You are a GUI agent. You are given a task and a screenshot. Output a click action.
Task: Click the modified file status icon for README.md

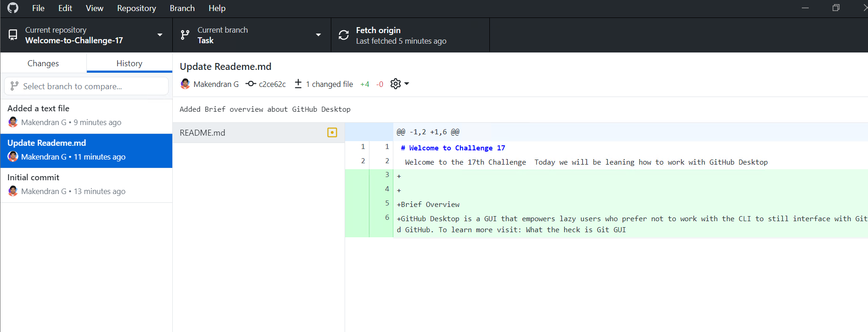(332, 132)
